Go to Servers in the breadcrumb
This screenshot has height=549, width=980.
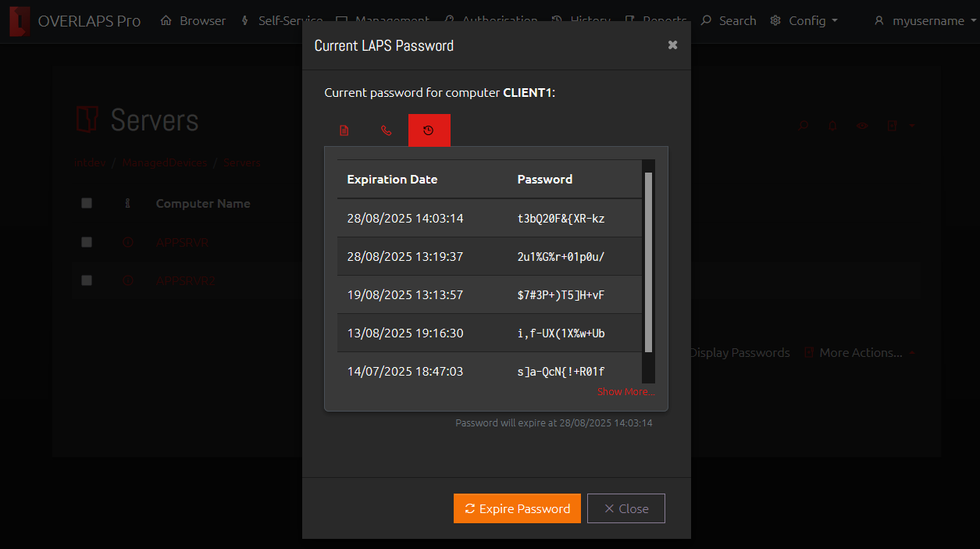243,163
